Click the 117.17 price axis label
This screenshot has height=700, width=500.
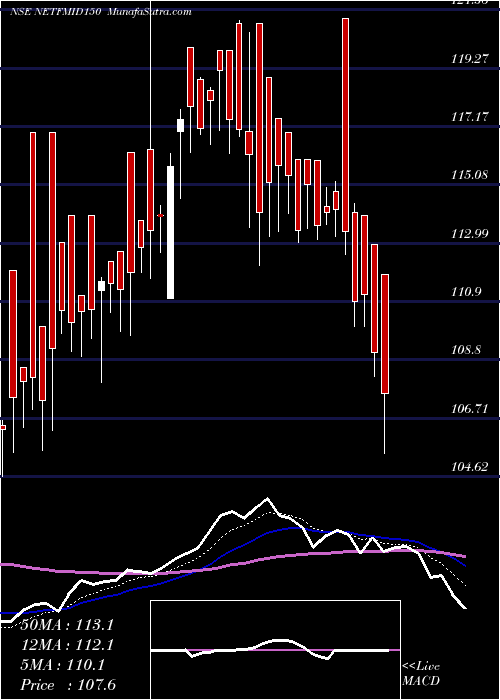[469, 117]
